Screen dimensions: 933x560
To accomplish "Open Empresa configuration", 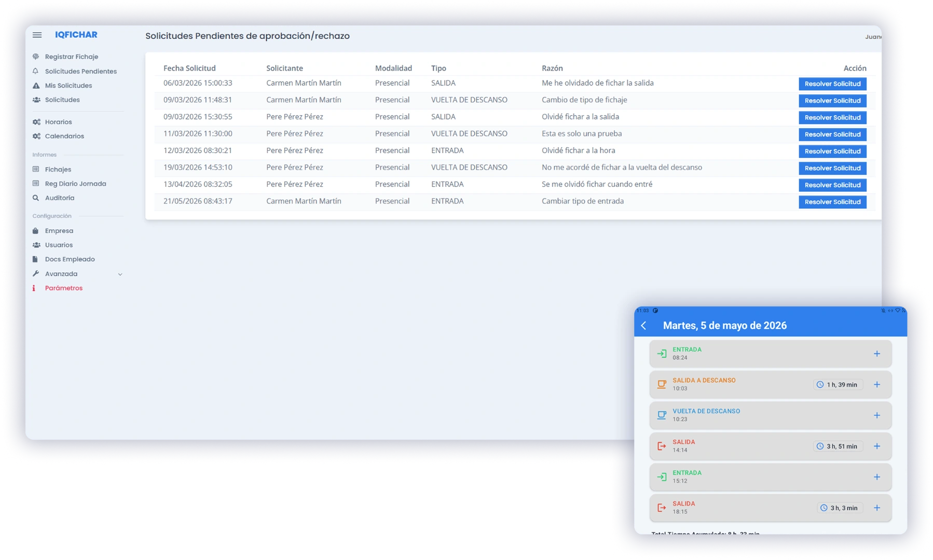I will [x=59, y=231].
